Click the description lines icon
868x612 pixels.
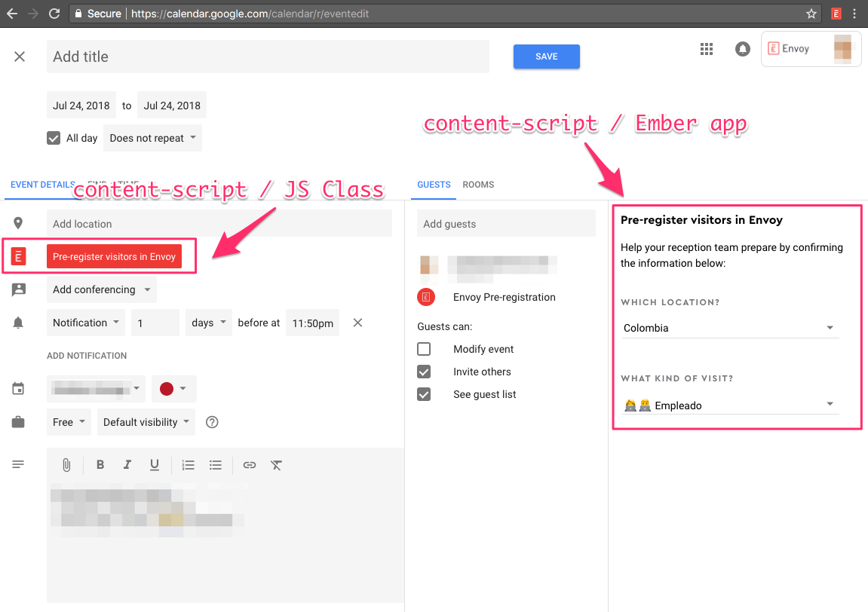18,464
